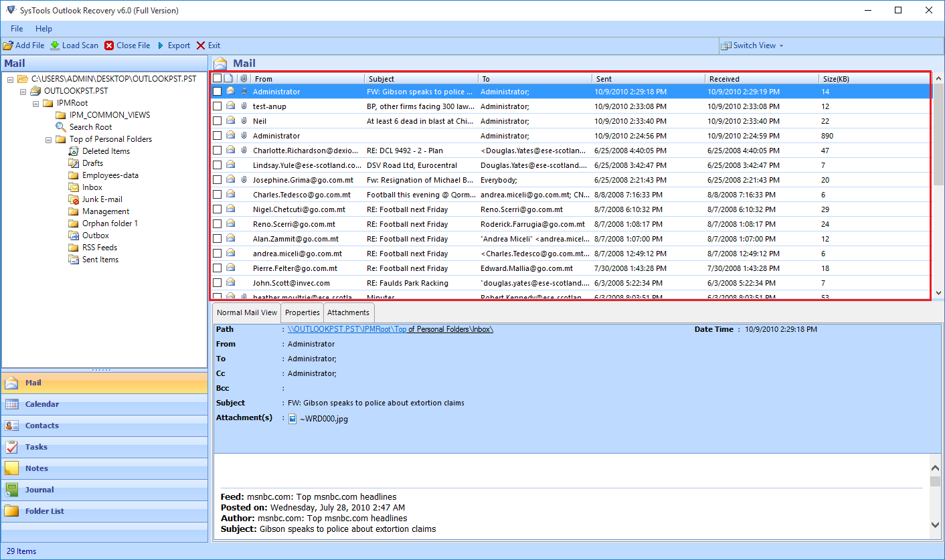
Task: Open the File menu
Action: point(17,29)
